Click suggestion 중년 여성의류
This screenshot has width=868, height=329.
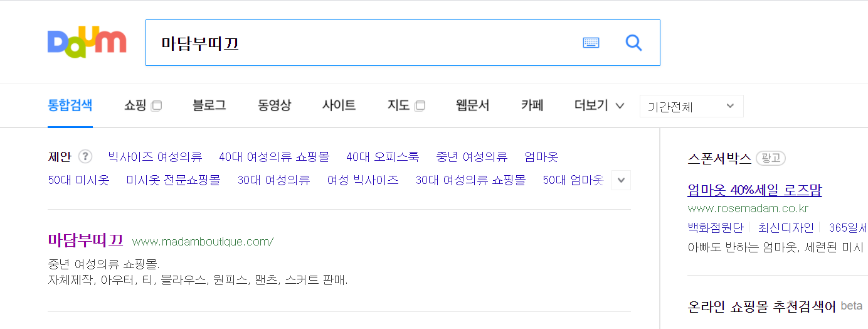[472, 157]
